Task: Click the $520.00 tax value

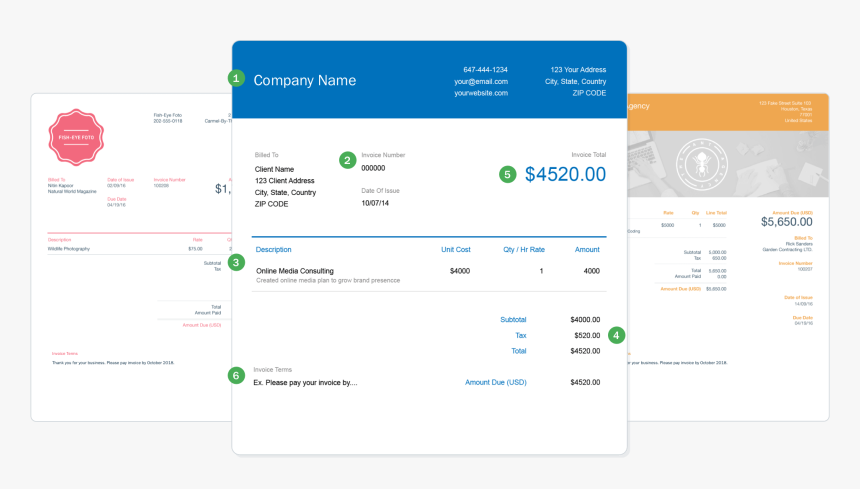Action: 587,336
